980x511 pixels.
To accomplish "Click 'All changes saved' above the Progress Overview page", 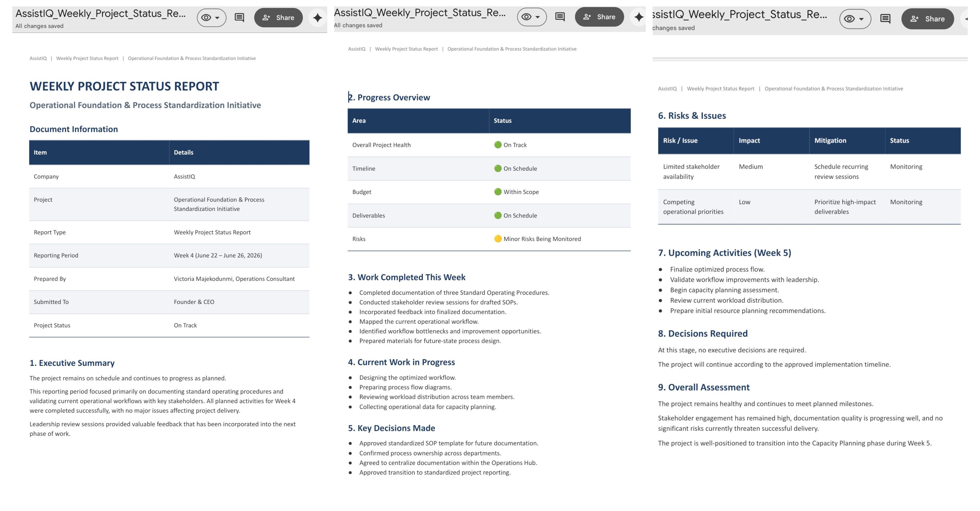I will pyautogui.click(x=358, y=25).
